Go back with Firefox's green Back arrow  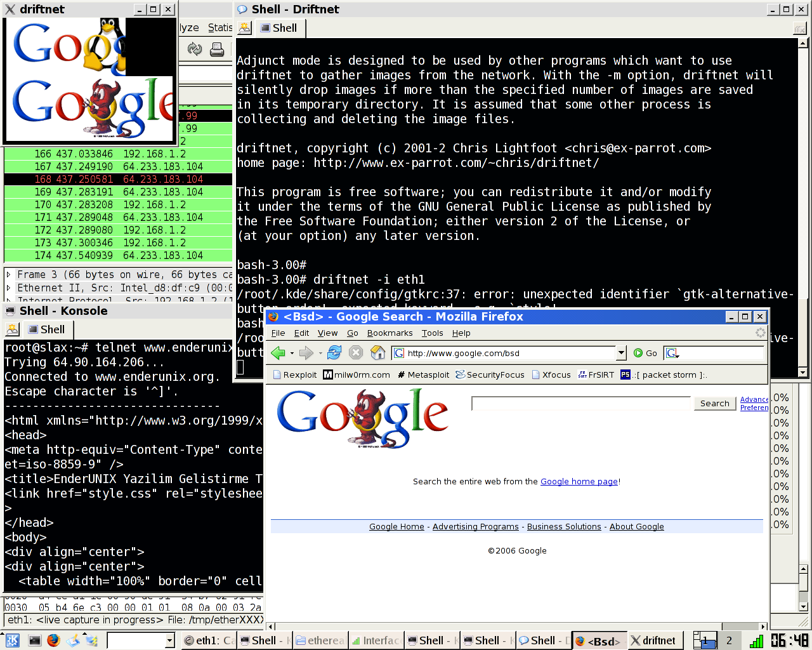(x=278, y=353)
